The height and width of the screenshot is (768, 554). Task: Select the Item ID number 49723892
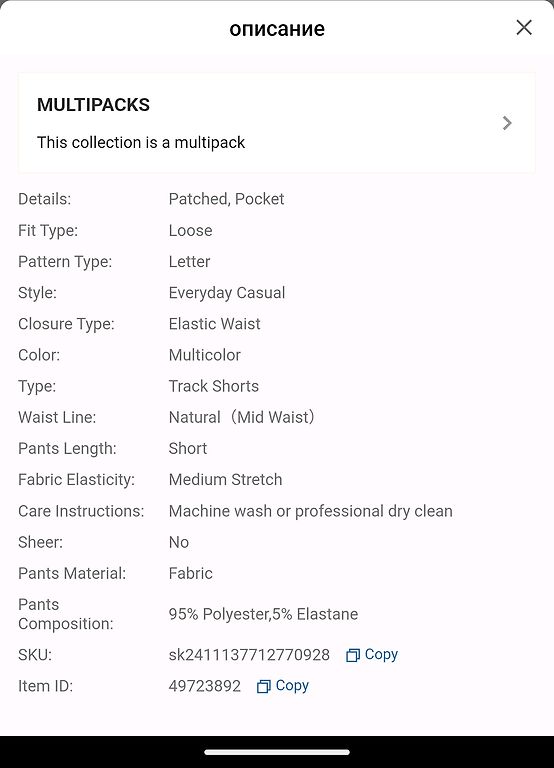[204, 686]
